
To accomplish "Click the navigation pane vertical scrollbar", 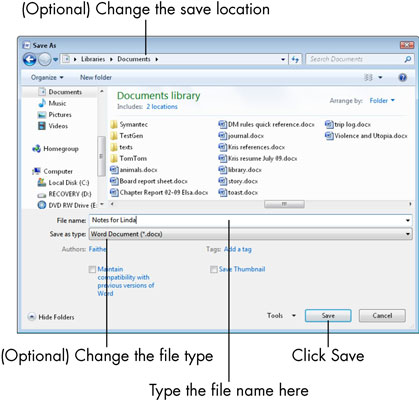I will click(x=101, y=156).
